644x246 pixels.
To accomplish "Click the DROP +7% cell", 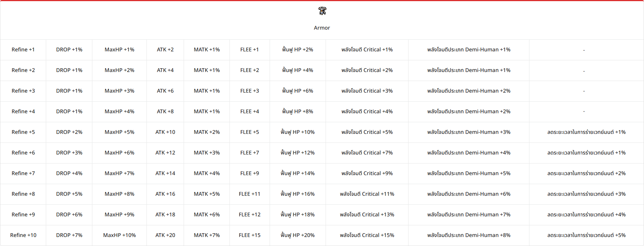I will pos(69,235).
